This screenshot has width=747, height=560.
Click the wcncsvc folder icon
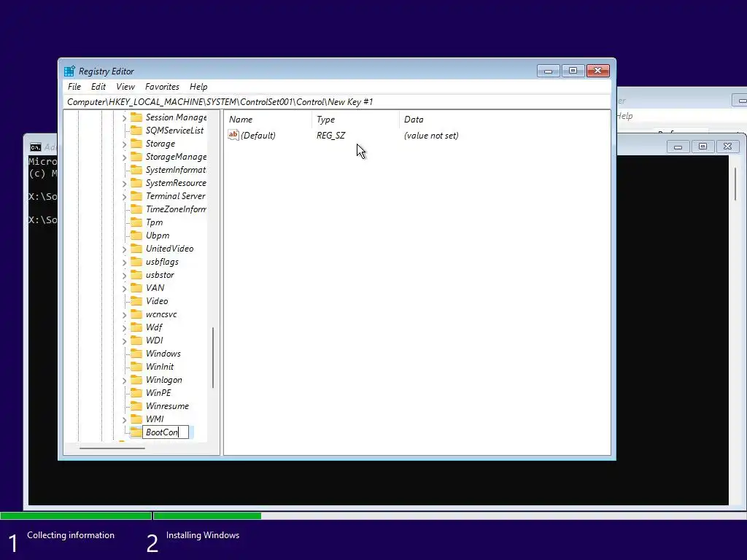[136, 314]
